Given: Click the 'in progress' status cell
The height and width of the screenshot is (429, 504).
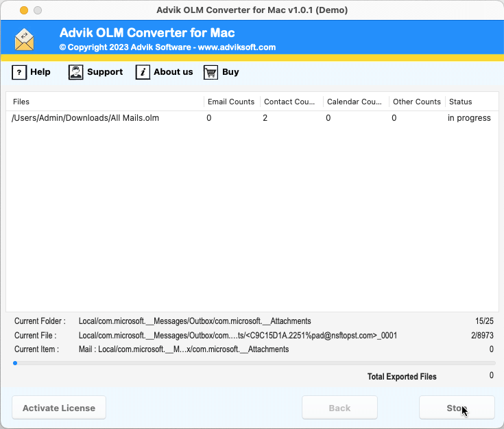Looking at the screenshot, I should 469,118.
